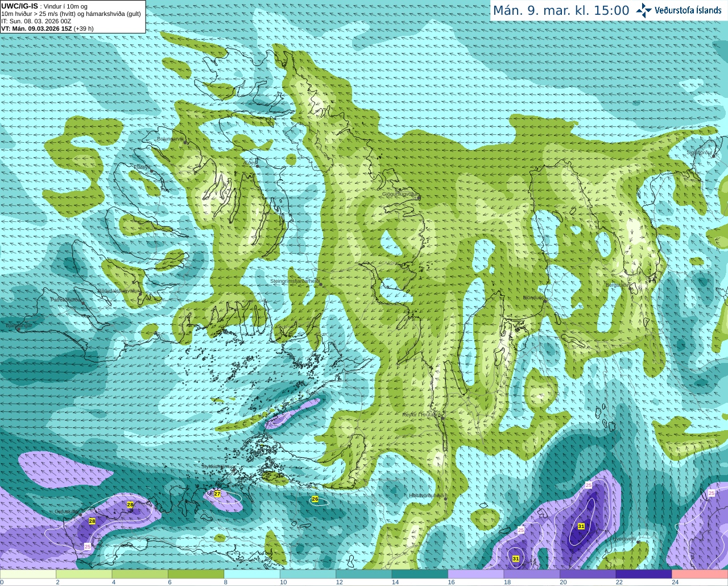Click the Patreksfjörður station label
This screenshot has height=586, width=728.
[x=67, y=299]
